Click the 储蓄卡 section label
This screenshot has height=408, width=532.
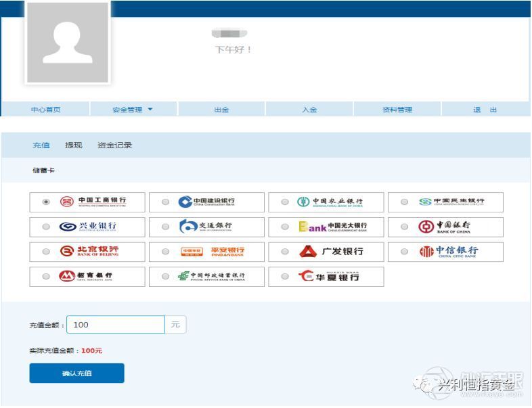43,171
